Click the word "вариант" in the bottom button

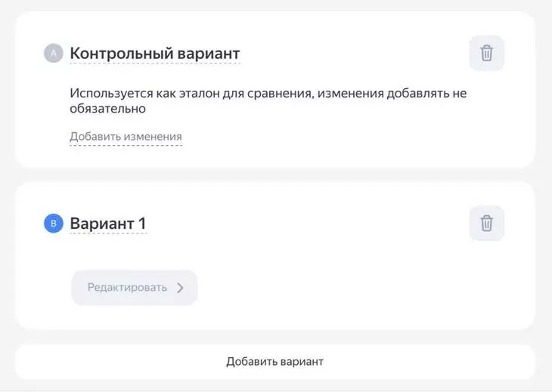pyautogui.click(x=302, y=361)
